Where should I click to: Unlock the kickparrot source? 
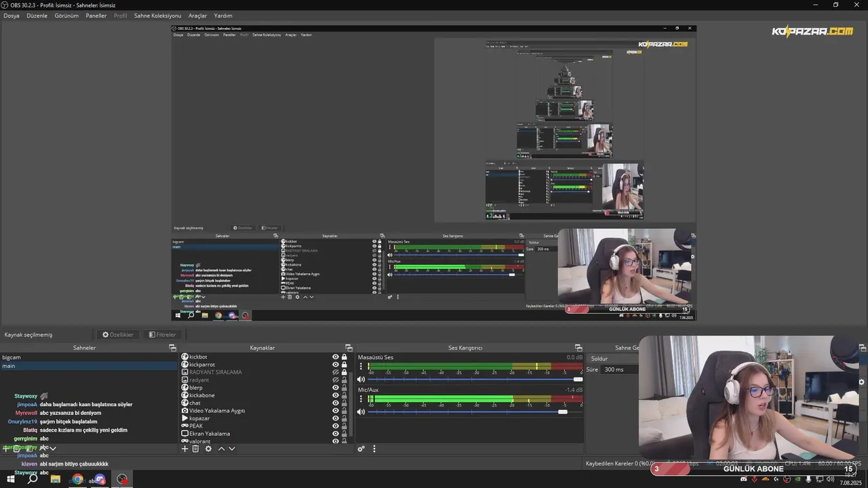coord(344,365)
